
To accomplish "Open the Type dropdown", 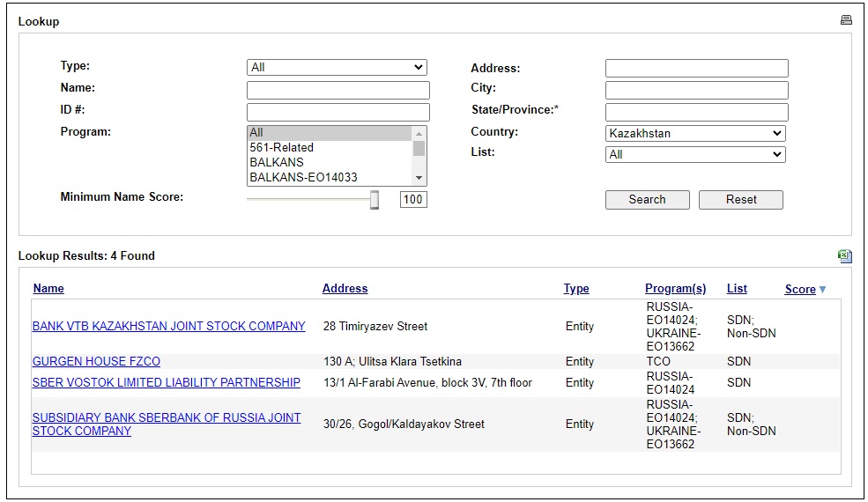I will 337,68.
